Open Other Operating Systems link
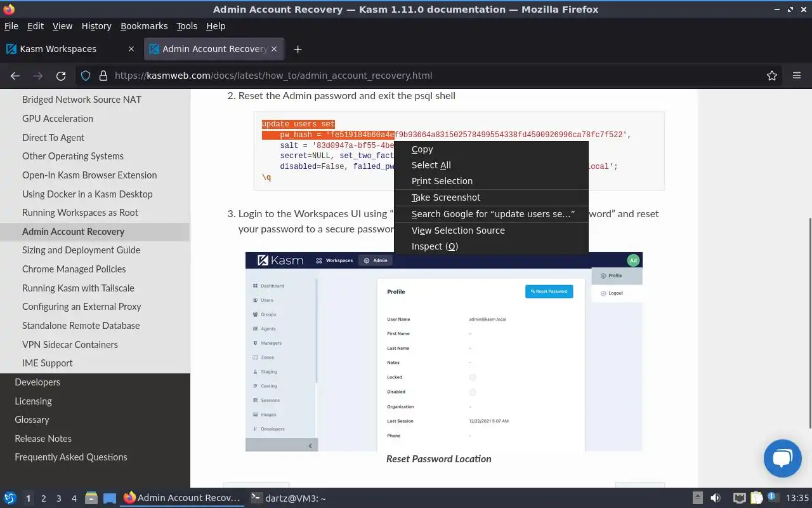This screenshot has height=508, width=812. coord(73,156)
